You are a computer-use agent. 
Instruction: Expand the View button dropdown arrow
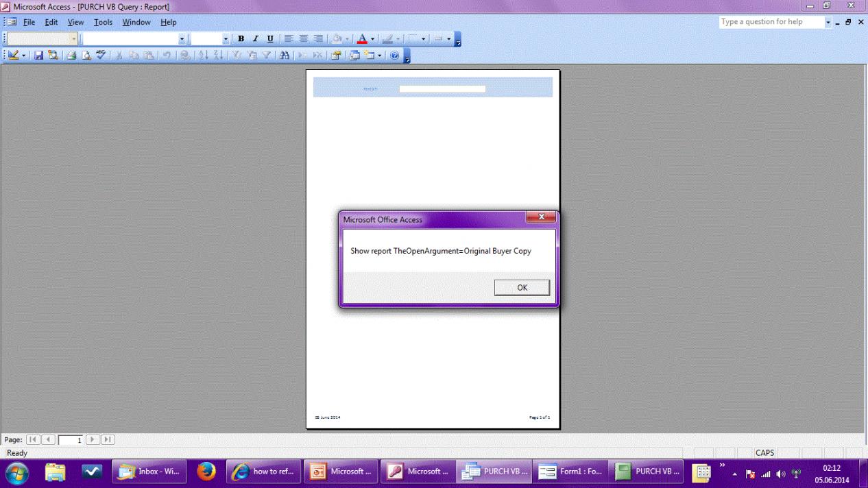[x=24, y=56]
